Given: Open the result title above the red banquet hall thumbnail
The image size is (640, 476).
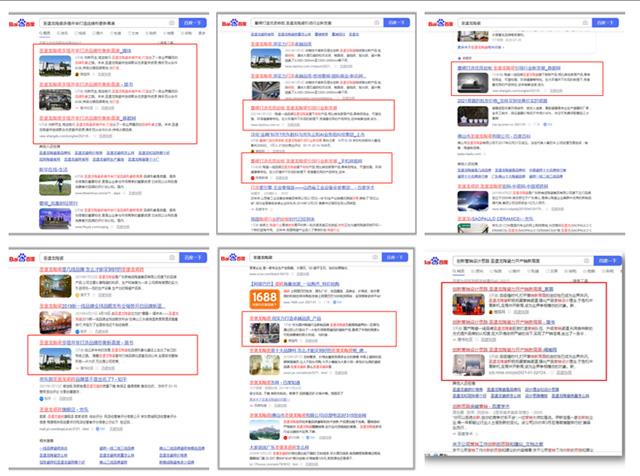Looking at the screenshot, I should point(102,306).
